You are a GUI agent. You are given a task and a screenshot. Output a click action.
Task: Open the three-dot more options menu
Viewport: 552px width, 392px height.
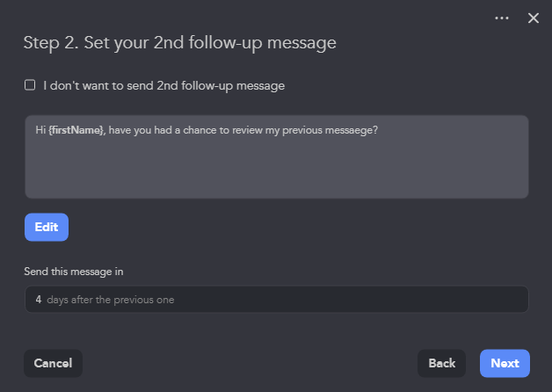(x=502, y=18)
